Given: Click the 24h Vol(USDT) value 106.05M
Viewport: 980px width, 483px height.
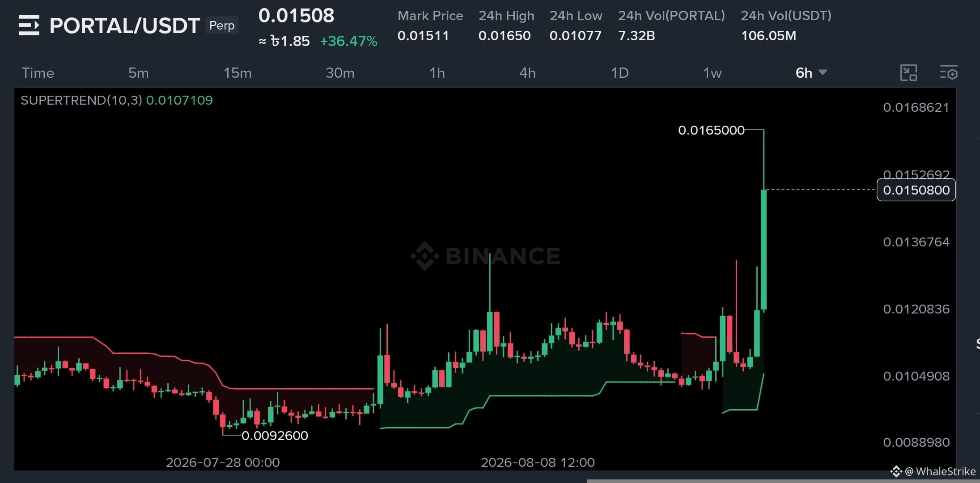Looking at the screenshot, I should tap(768, 36).
